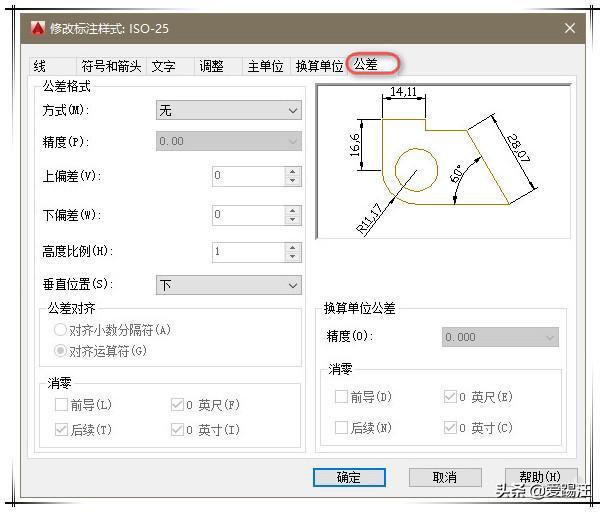Open the 垂直位置(S) dropdown
Screen dimensions: 605x512
click(x=229, y=285)
